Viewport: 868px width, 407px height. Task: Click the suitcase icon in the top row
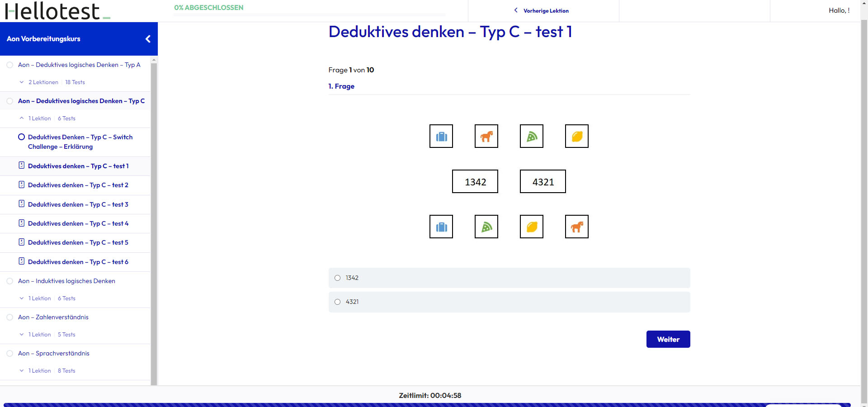[x=441, y=136]
